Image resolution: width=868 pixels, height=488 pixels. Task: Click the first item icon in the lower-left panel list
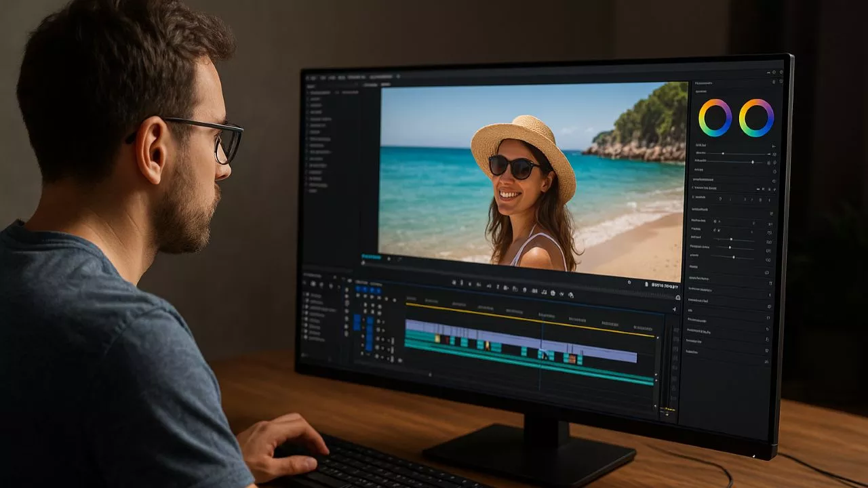coord(307,295)
